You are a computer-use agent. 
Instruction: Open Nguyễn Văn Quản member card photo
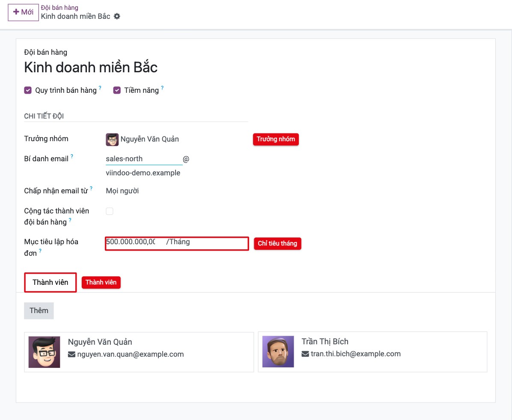[45, 352]
